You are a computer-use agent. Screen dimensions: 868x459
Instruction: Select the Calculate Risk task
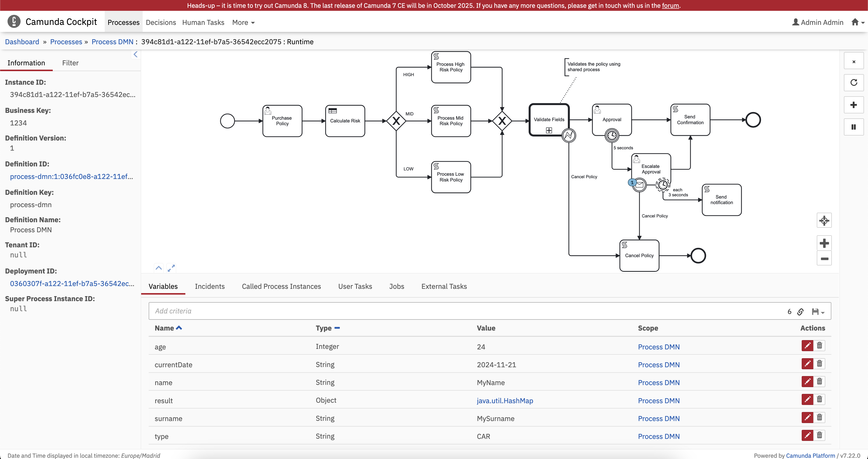[x=345, y=121]
